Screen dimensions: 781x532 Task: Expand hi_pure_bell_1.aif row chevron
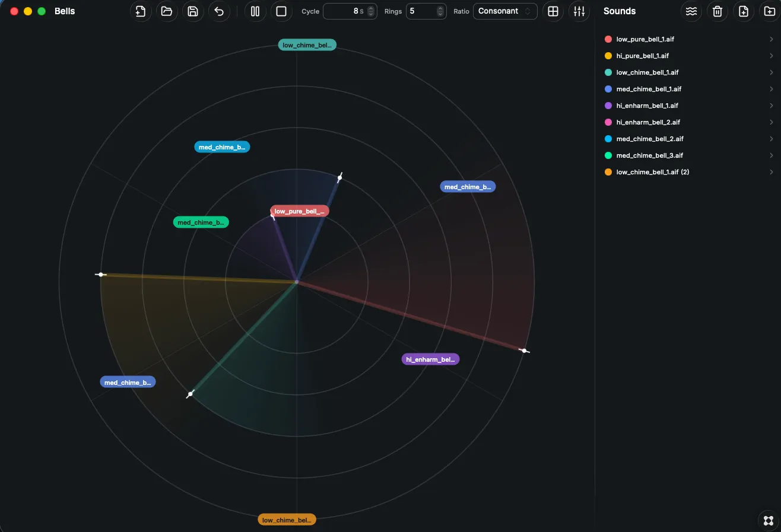click(x=771, y=56)
